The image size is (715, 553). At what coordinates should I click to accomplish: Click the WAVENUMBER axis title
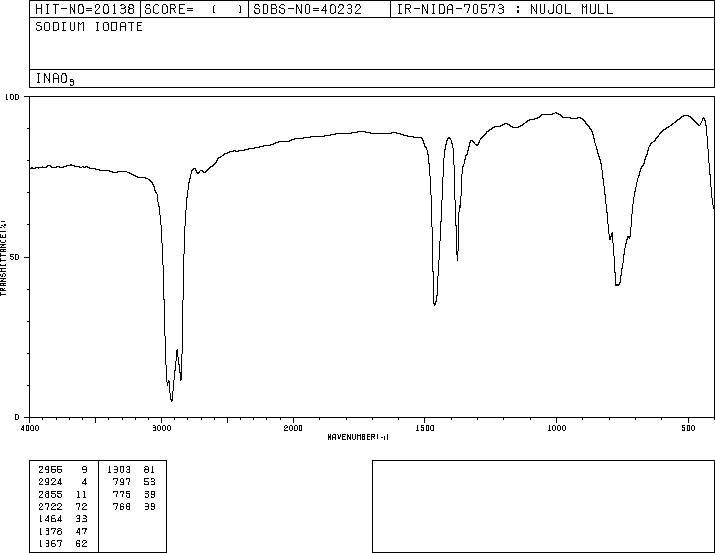click(358, 437)
